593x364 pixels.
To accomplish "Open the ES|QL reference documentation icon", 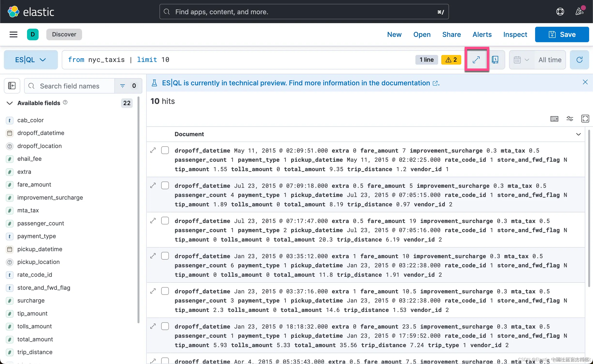I will (x=495, y=60).
